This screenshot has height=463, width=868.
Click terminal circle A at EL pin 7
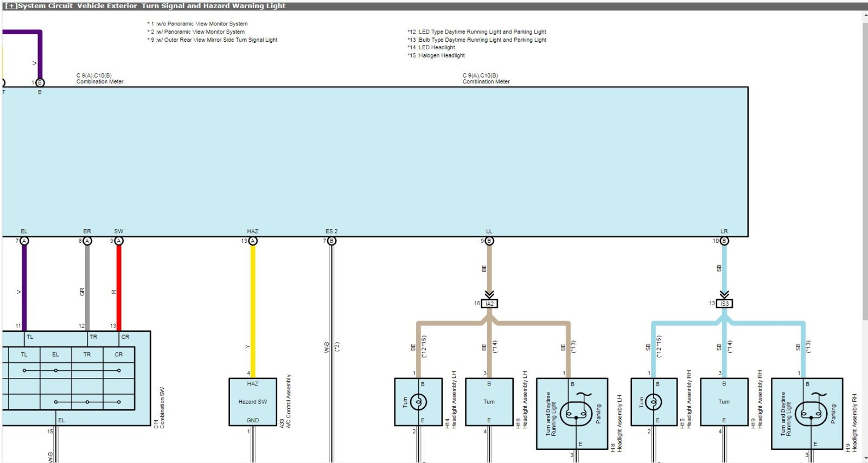point(24,241)
